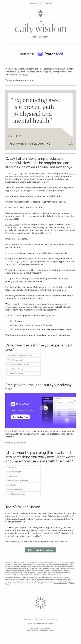Pick the 'It's been a long time' answer
This screenshot has height=644, width=81.
coord(23,373)
